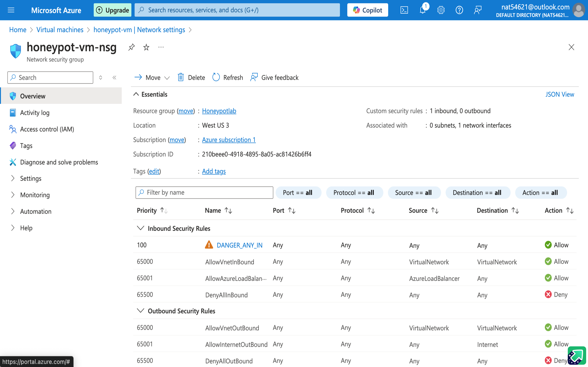Click the Refresh toolbar button
The width and height of the screenshot is (588, 367).
(228, 78)
